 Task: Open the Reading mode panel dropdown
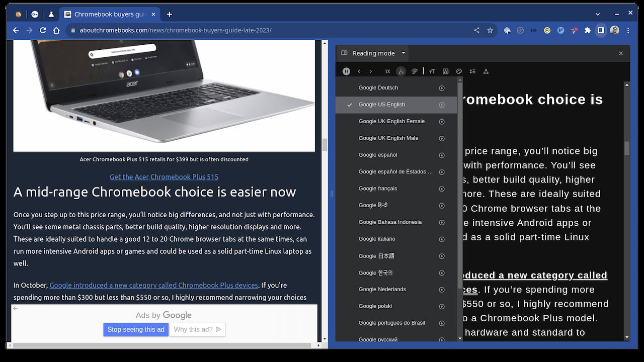point(403,53)
